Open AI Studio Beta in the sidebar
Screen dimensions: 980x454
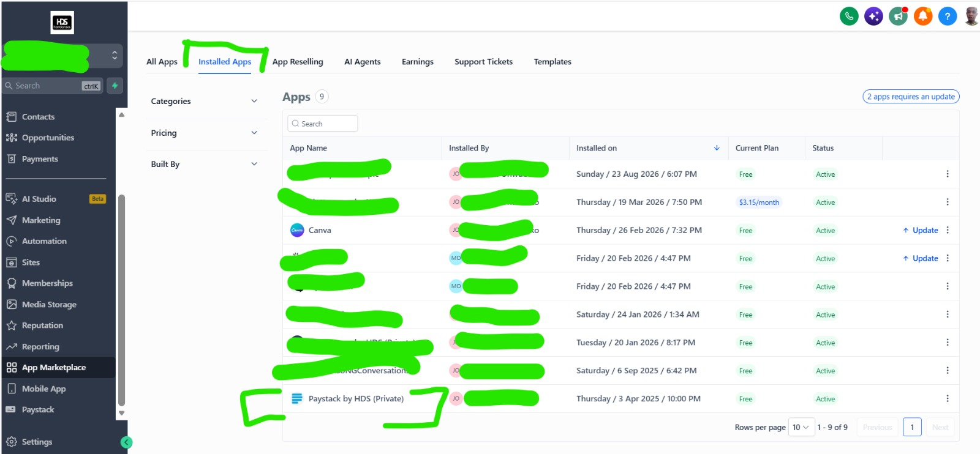tap(56, 199)
